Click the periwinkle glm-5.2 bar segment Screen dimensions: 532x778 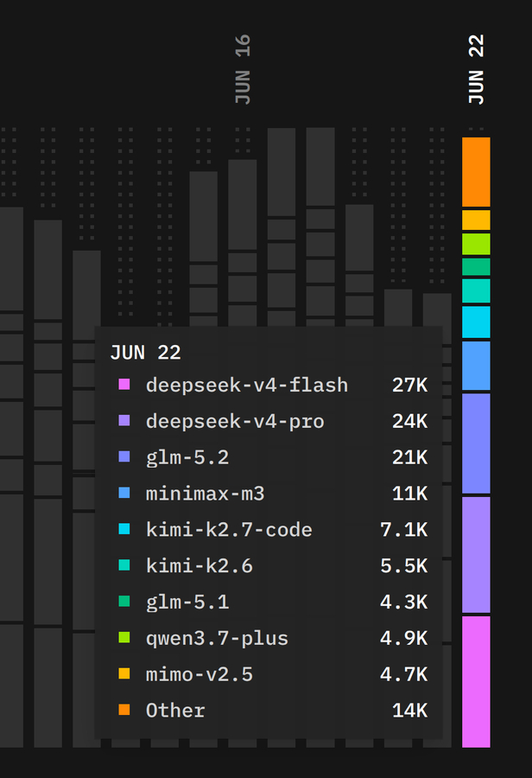pyautogui.click(x=476, y=443)
